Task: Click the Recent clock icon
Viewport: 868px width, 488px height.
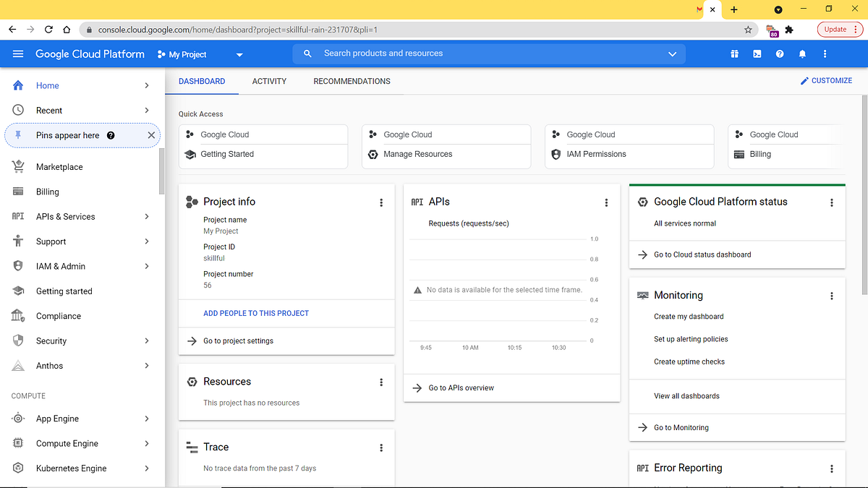Action: (19, 110)
